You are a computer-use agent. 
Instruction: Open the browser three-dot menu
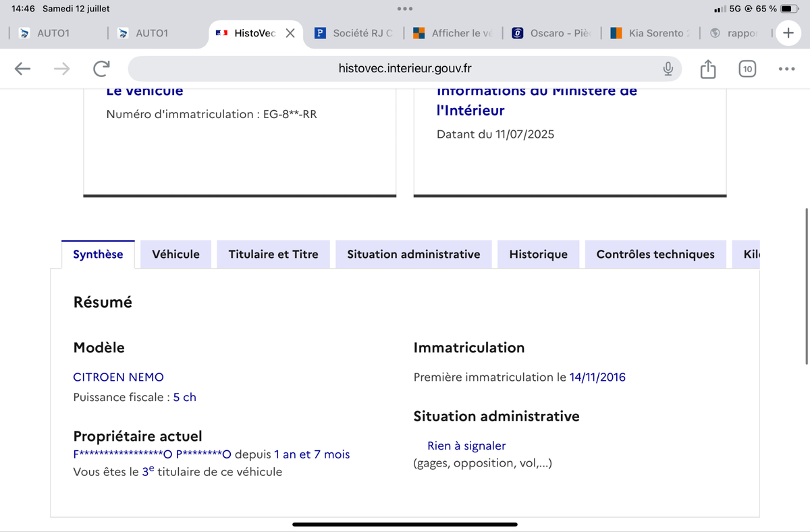(x=786, y=68)
